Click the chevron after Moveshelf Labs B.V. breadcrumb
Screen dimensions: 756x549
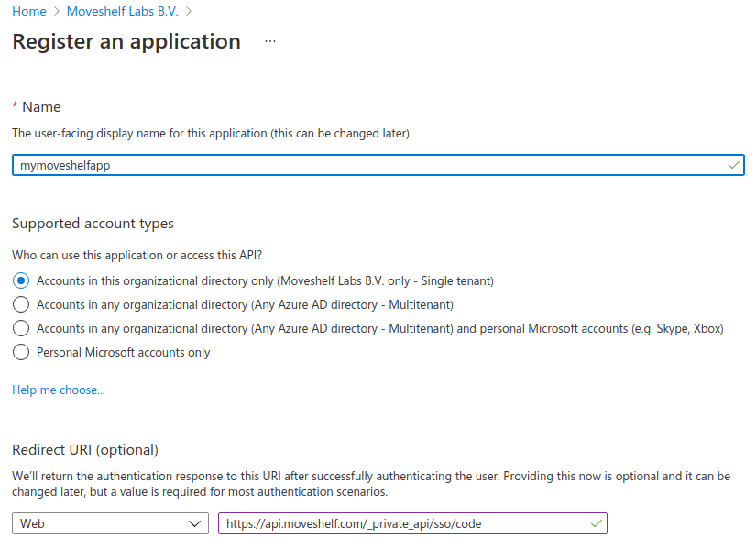coord(189,12)
